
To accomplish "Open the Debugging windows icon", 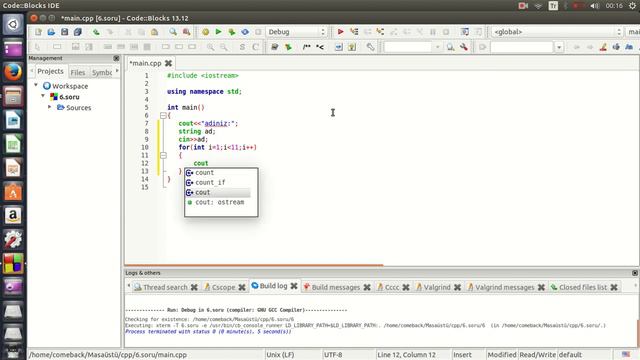I will [x=464, y=32].
